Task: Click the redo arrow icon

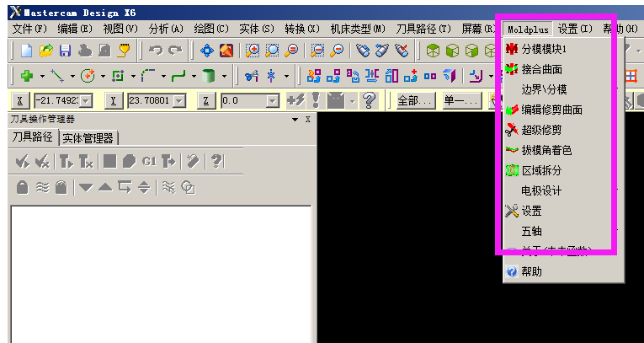Action: point(176,51)
